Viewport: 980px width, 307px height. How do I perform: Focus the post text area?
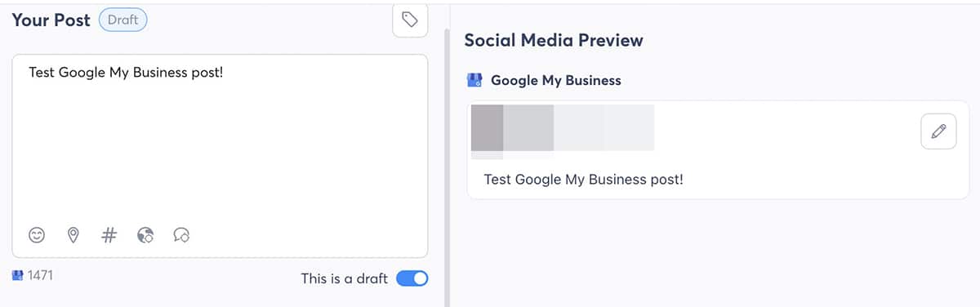(220, 156)
